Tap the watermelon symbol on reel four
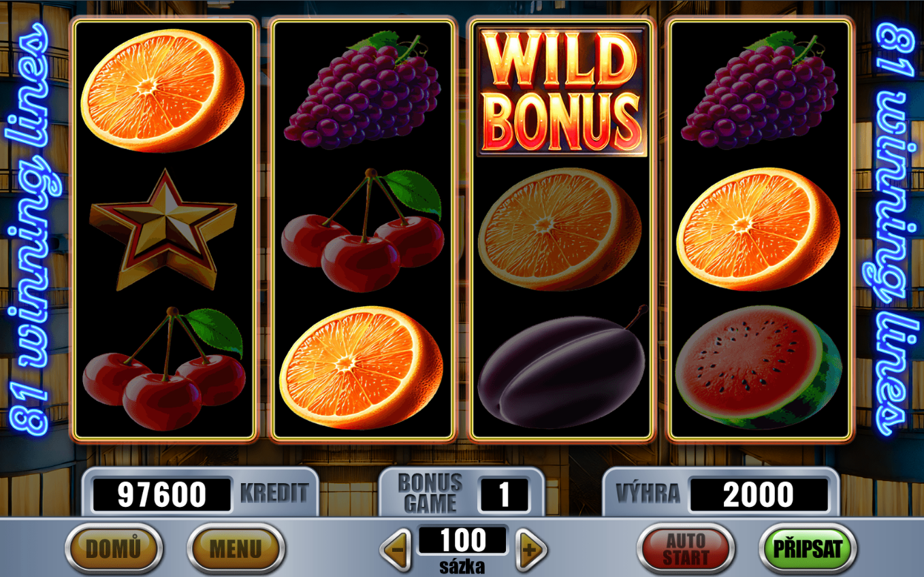The width and height of the screenshot is (924, 577). coord(759,367)
